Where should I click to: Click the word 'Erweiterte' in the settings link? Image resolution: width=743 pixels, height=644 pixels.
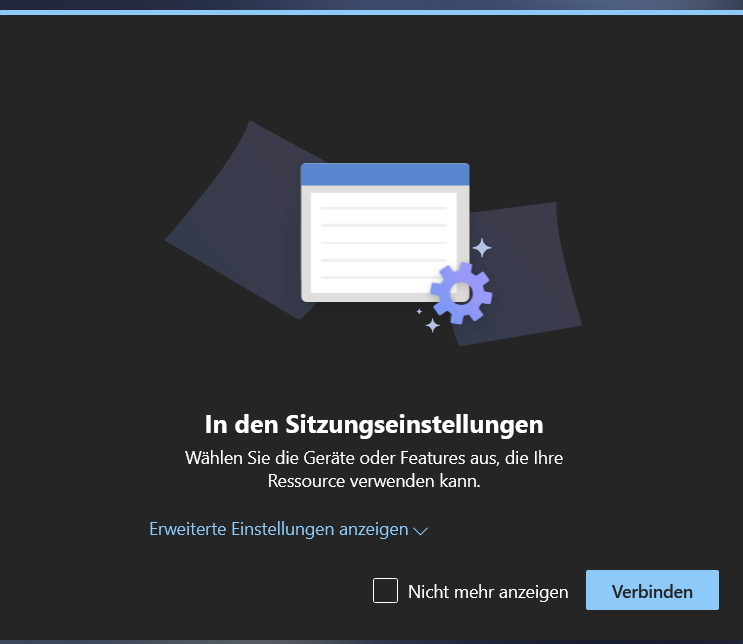click(x=188, y=529)
